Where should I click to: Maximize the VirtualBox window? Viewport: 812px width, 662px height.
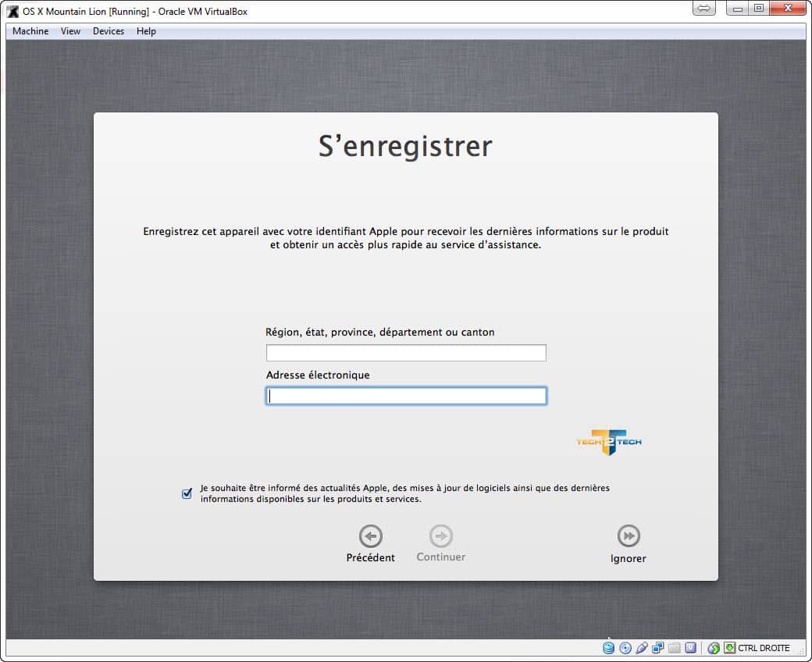coord(759,9)
